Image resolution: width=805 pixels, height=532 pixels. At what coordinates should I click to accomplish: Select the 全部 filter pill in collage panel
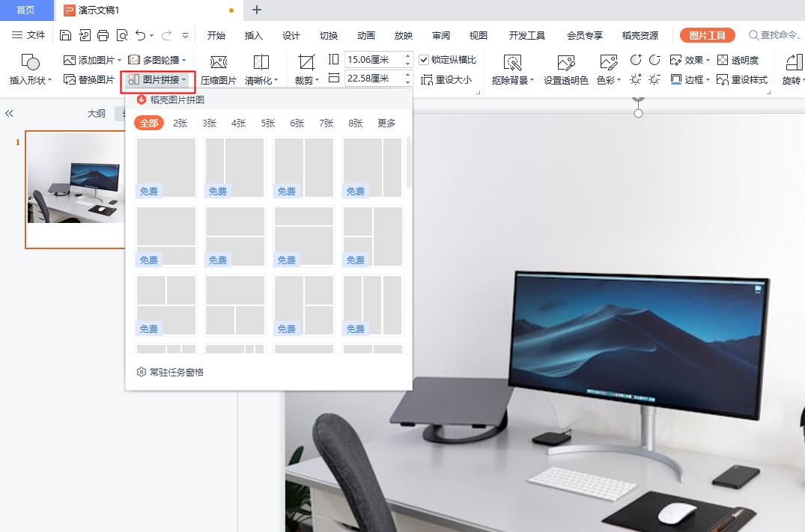tap(149, 123)
